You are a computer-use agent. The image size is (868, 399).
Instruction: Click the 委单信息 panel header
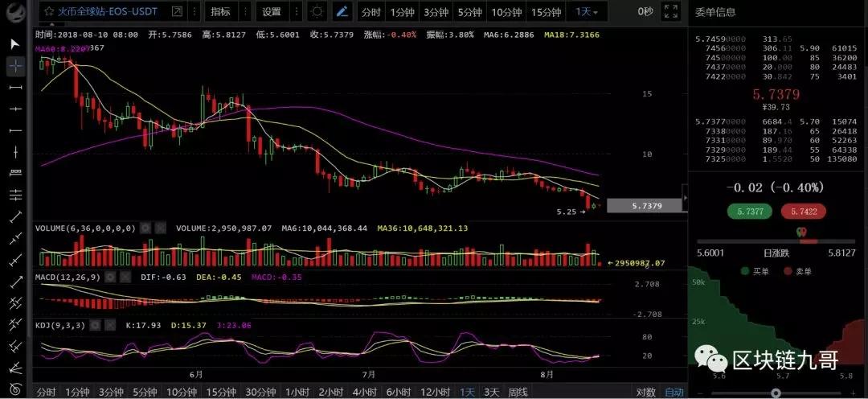tap(714, 11)
